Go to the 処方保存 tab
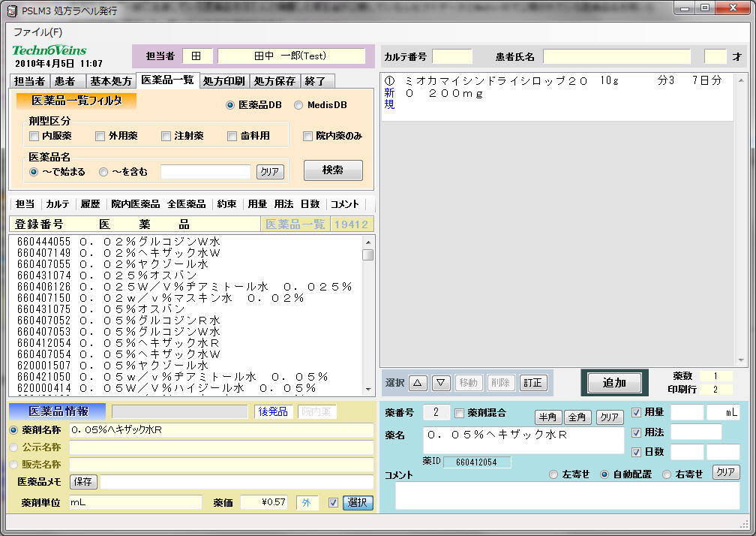This screenshot has width=756, height=536. (x=274, y=81)
